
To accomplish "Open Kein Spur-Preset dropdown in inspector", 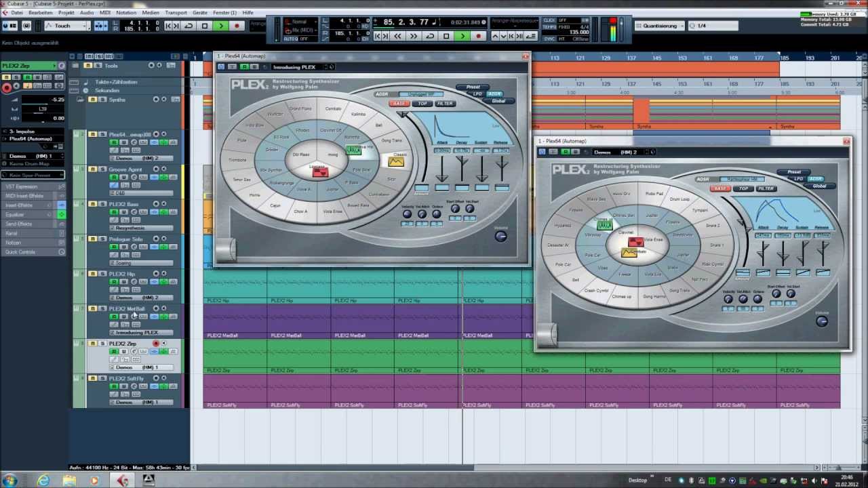I will coord(34,175).
